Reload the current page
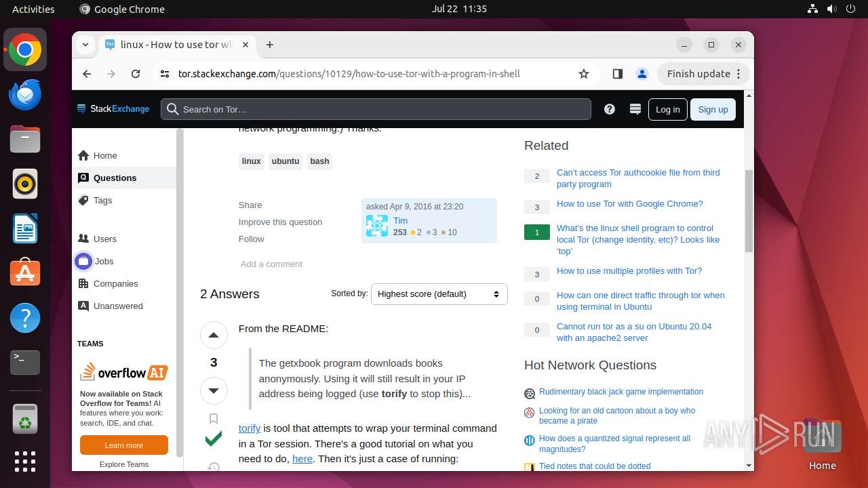The width and height of the screenshot is (868, 488). (136, 74)
